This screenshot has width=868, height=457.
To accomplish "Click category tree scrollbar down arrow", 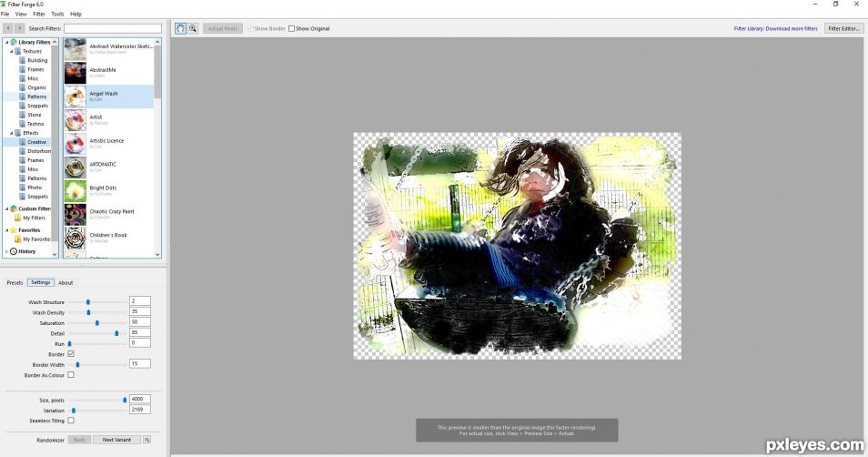I will [x=55, y=254].
